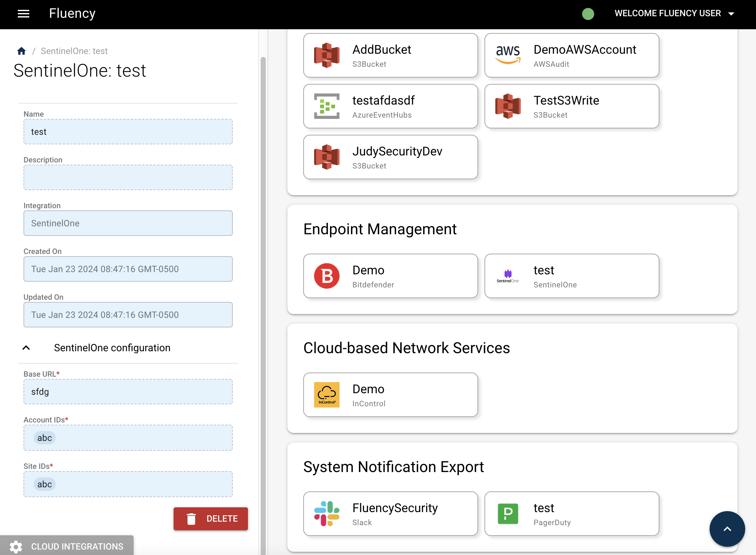
Task: Click the empty Description field
Action: click(x=128, y=177)
